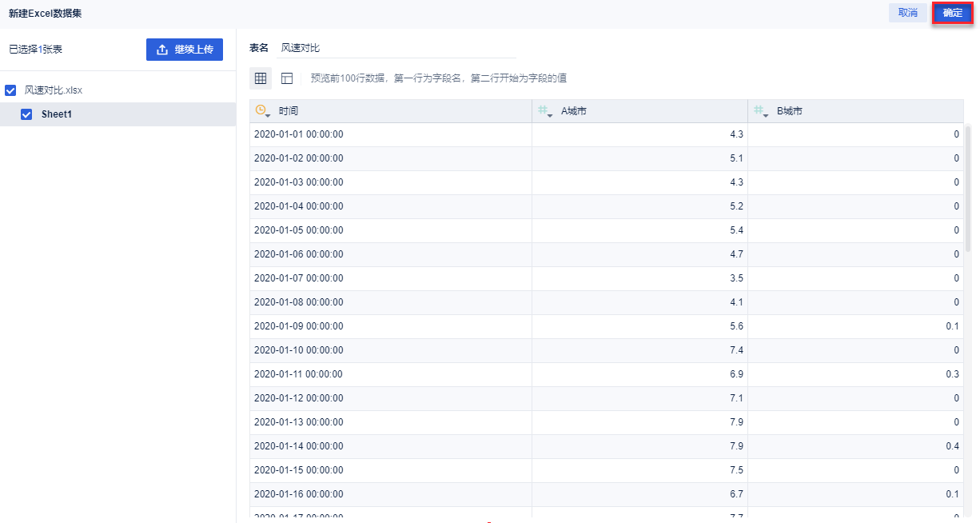Select the Sheet1 tree item
This screenshot has width=980, height=523.
pos(57,114)
